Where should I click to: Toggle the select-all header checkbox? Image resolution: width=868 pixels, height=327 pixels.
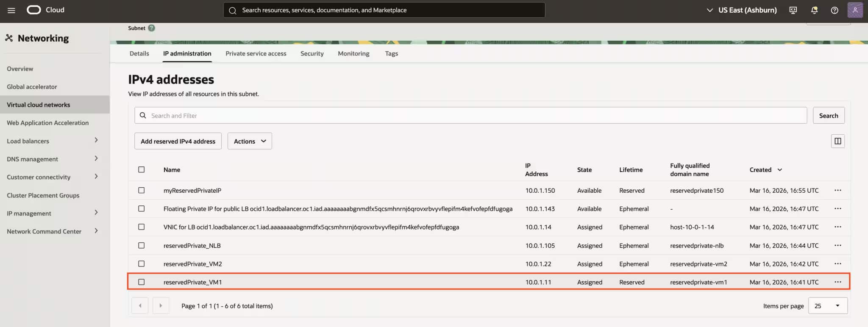(142, 169)
